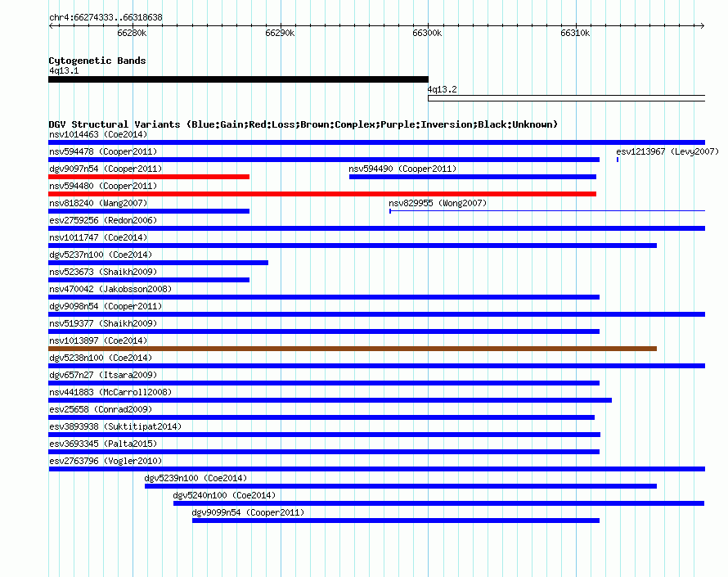Select the nsv594490 (Cooper2011) label

pos(402,169)
